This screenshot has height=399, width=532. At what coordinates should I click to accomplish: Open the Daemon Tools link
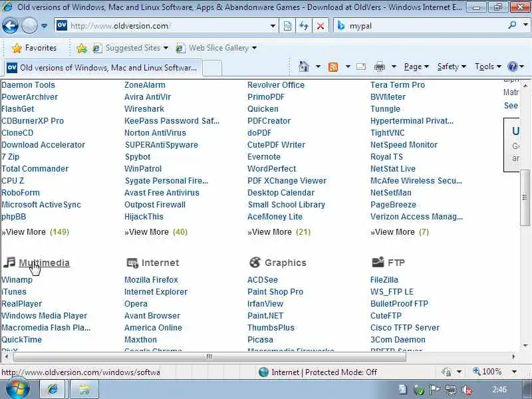28,85
